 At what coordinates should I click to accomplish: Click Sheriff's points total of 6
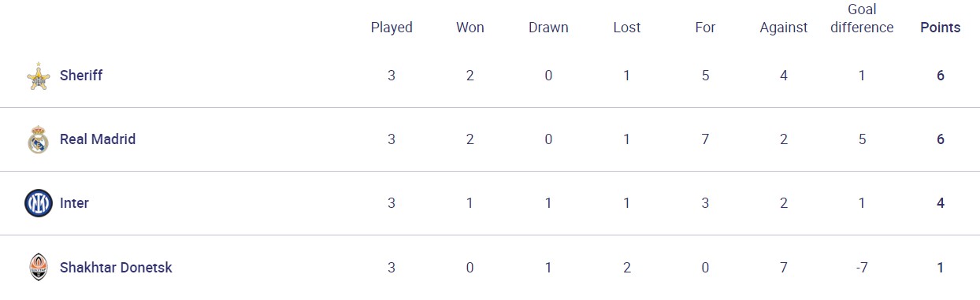tap(941, 76)
